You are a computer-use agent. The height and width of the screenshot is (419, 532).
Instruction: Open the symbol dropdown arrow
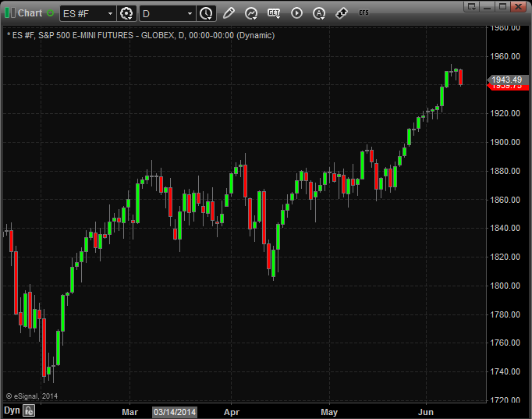[110, 13]
